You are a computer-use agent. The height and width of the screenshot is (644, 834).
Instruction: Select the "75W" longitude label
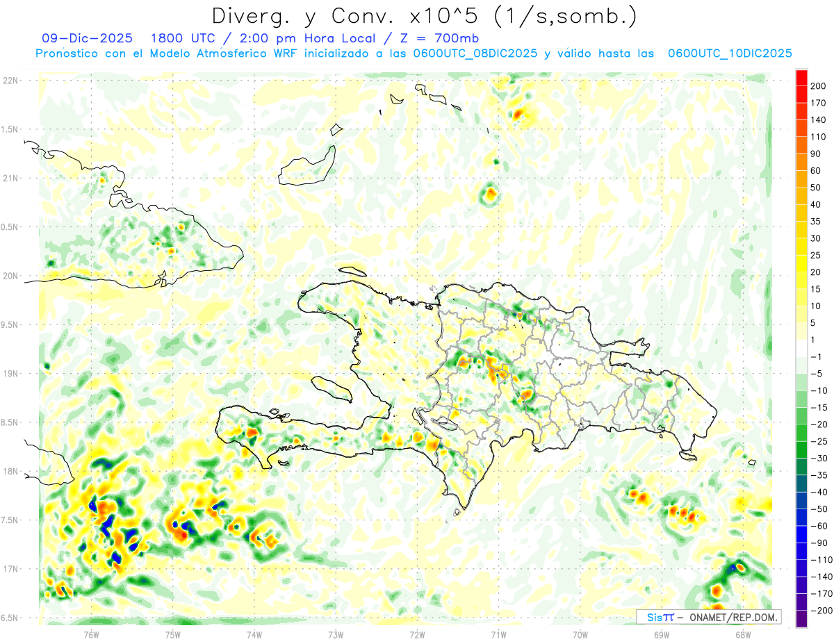tap(173, 635)
